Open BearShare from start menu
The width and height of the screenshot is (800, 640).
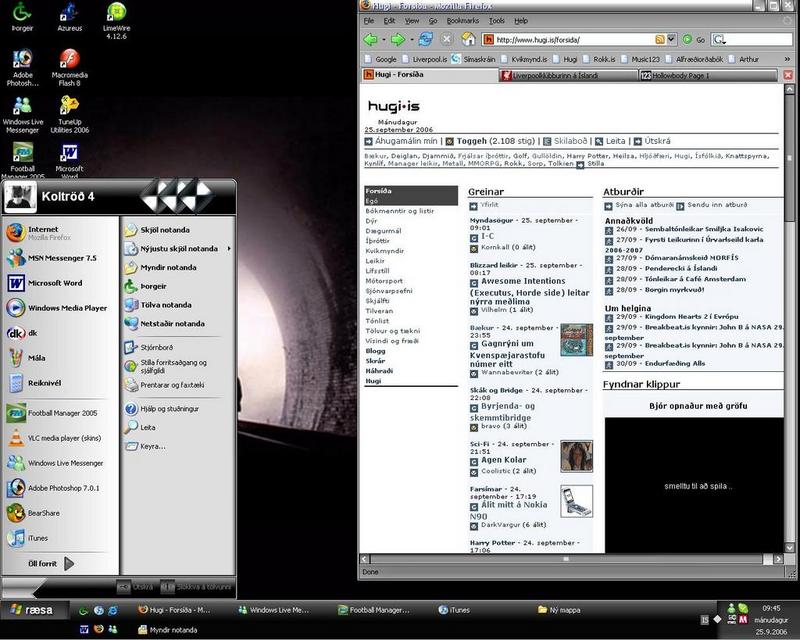(60, 513)
